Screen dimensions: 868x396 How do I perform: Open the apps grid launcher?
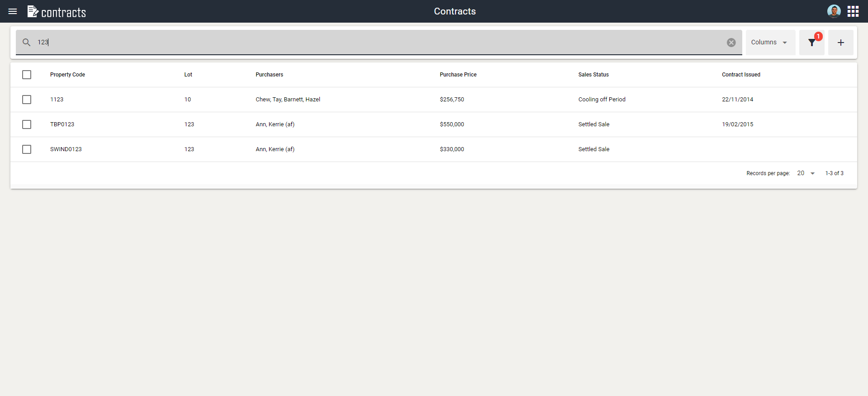853,11
